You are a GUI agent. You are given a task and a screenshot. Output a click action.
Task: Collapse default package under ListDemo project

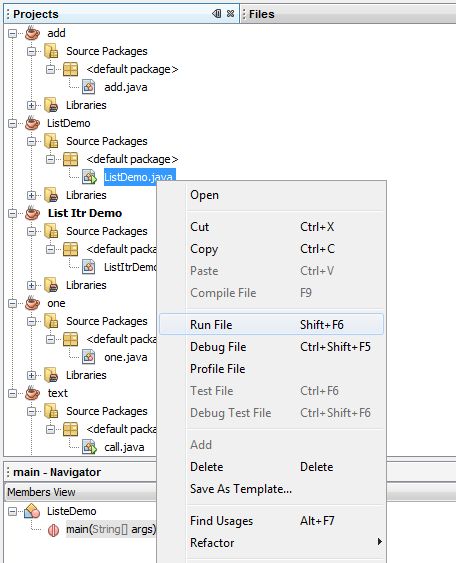click(51, 159)
